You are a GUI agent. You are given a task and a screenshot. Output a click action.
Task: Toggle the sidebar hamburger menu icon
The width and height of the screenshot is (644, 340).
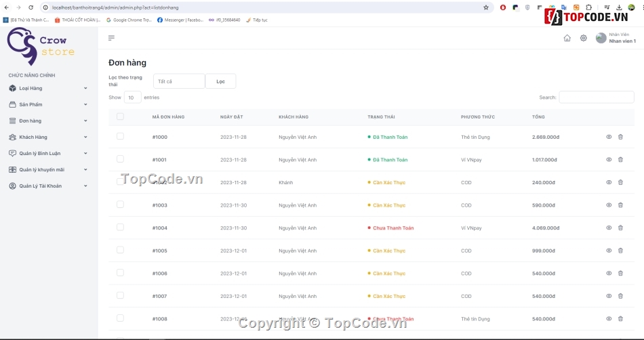(x=111, y=38)
